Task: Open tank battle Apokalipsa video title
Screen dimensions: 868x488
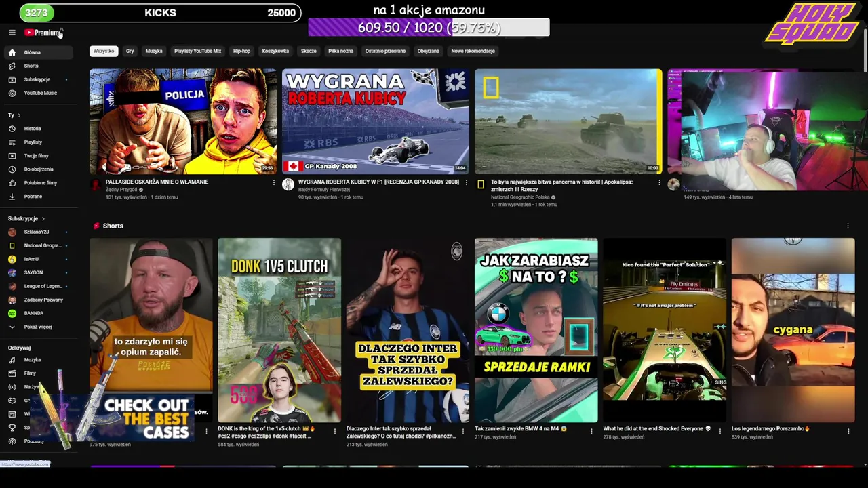Action: pos(561,185)
